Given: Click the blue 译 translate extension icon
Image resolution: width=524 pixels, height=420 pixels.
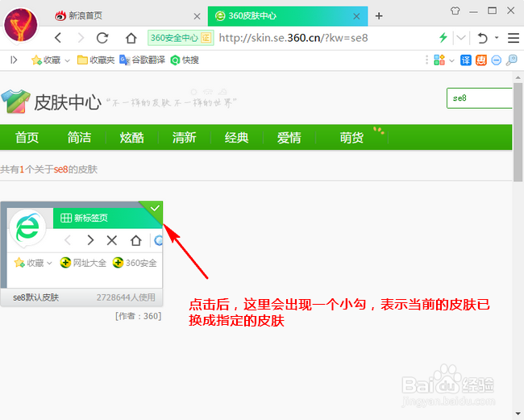Looking at the screenshot, I should 465,60.
